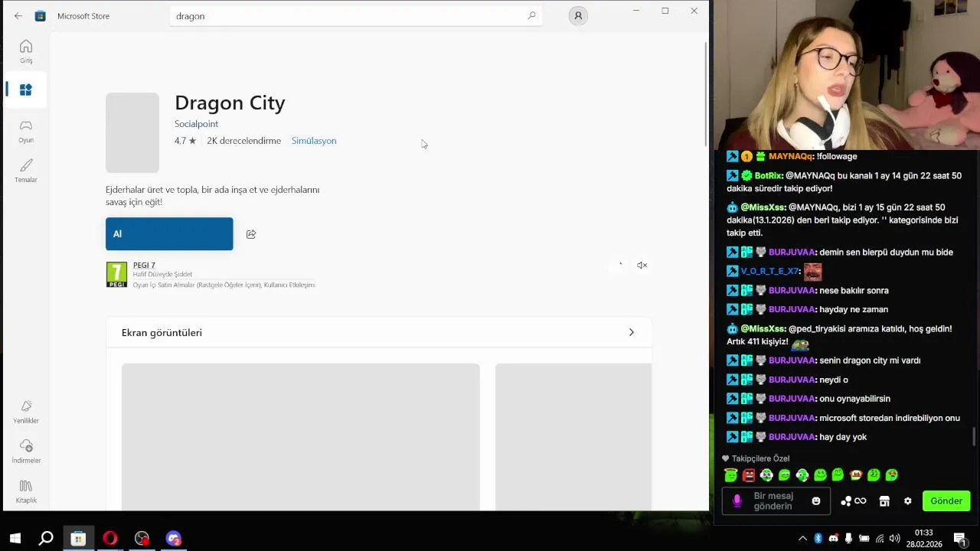The height and width of the screenshot is (551, 980).
Task: Click the Dragon City app logo placeholder
Action: (x=132, y=132)
